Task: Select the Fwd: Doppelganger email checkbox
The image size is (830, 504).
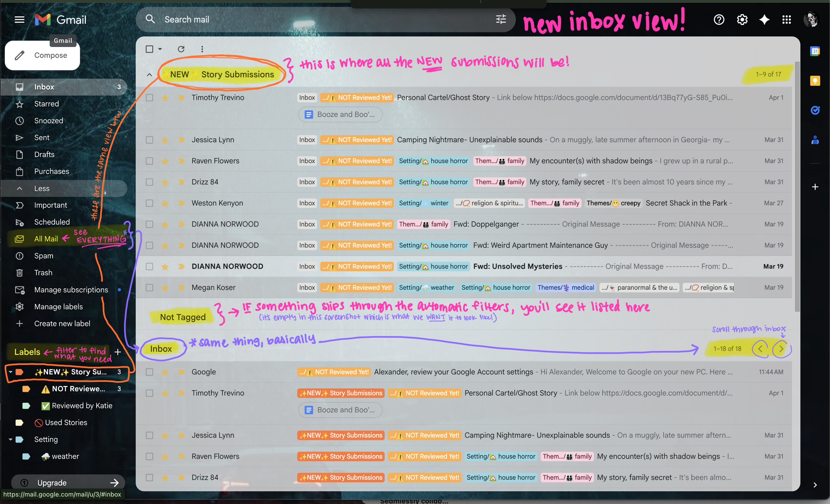Action: [149, 224]
